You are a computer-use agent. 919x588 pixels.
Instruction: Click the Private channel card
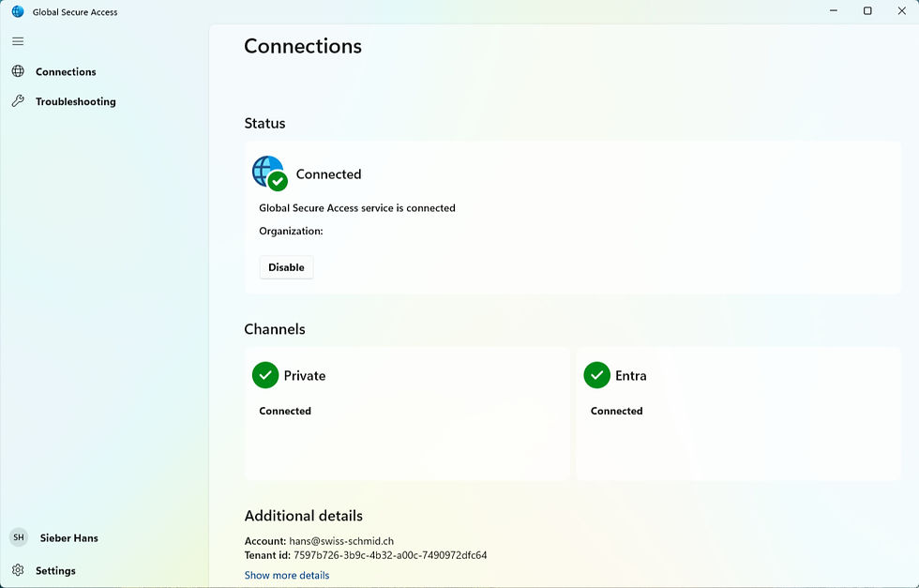[407, 414]
